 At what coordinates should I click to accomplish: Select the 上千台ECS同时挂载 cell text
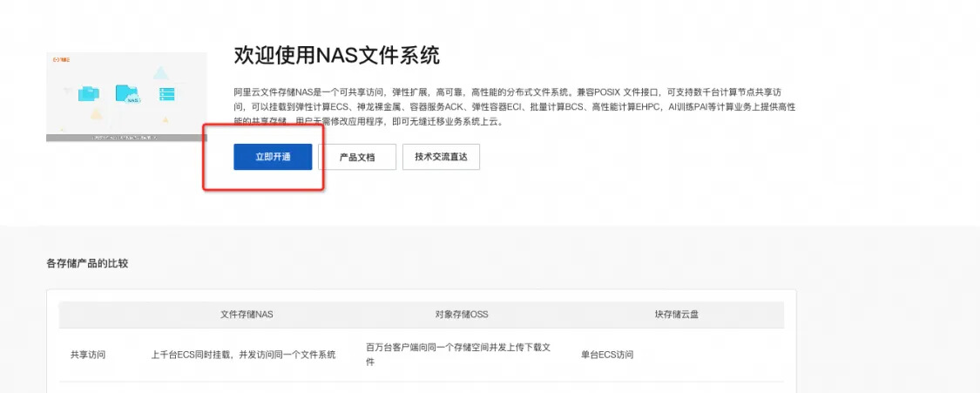(x=243, y=355)
